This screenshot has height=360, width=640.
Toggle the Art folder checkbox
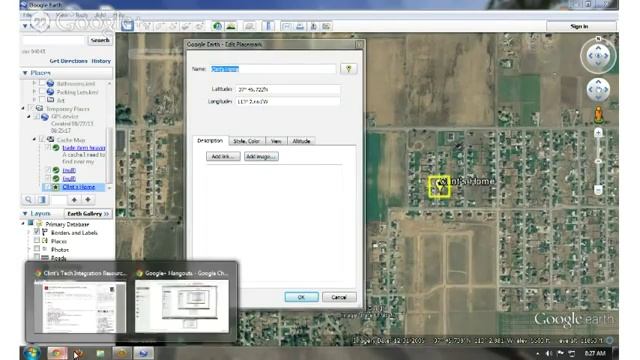[42, 100]
